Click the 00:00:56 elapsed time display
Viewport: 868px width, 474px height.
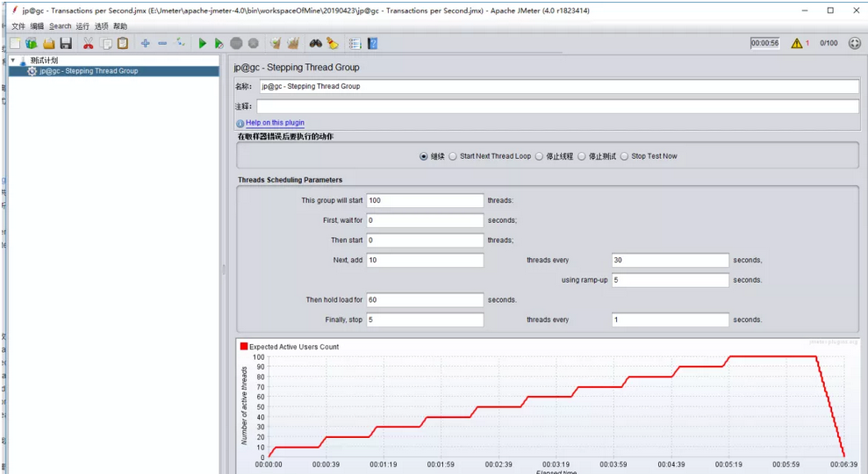pyautogui.click(x=764, y=43)
